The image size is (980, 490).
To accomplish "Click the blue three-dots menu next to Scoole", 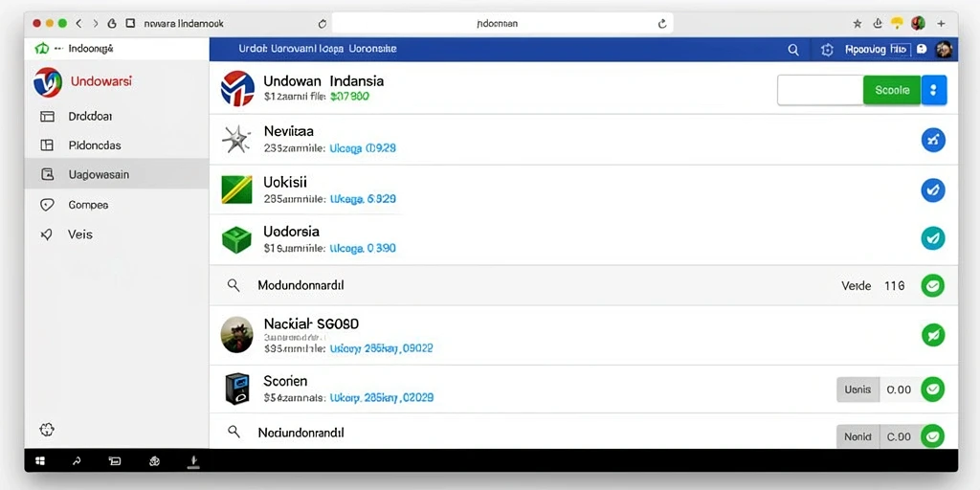I will click(934, 90).
